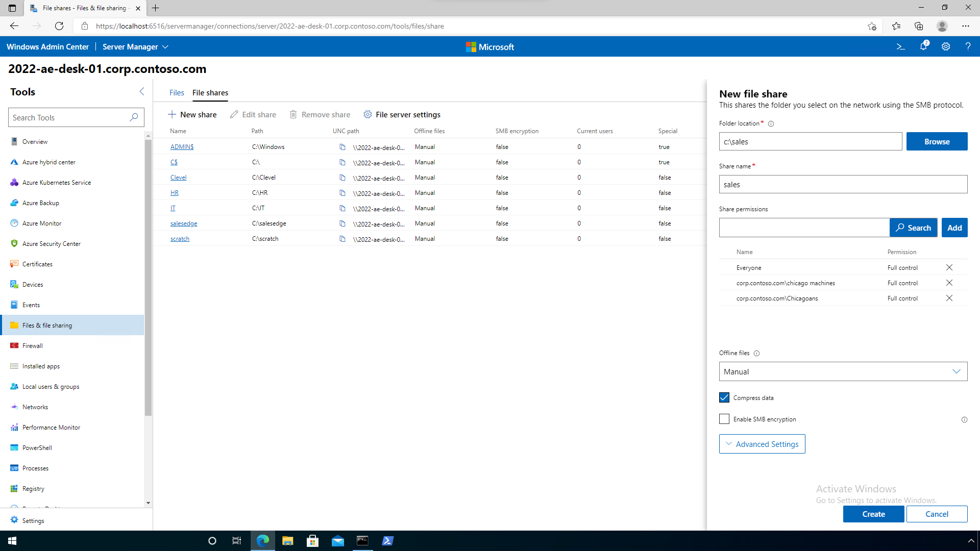
Task: Enable SMB encryption checkbox
Action: [x=724, y=418]
